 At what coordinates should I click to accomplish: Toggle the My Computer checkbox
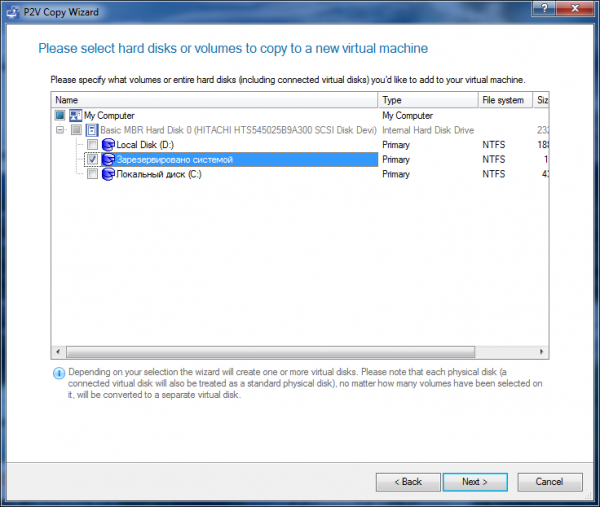[x=60, y=115]
